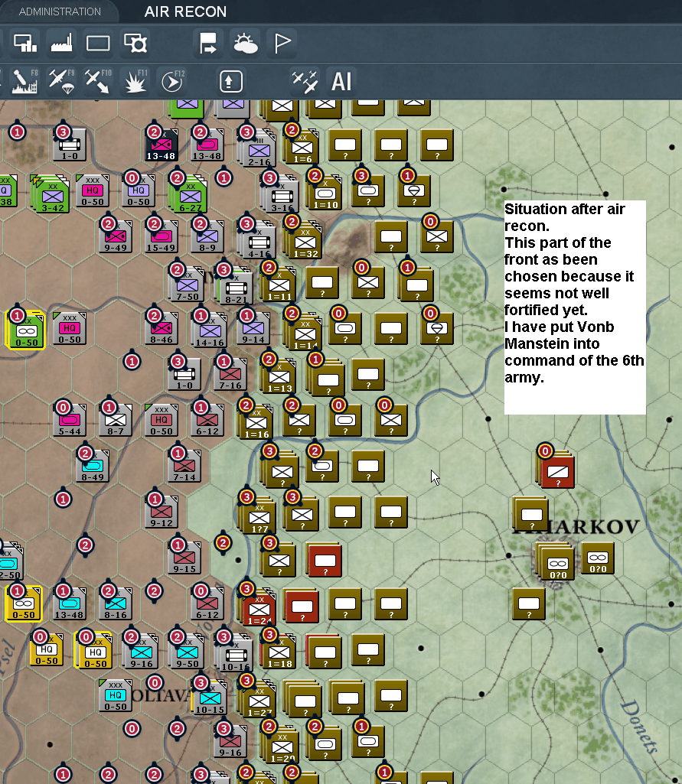Select the purple 2-16 infantry stack
Image resolution: width=682 pixels, height=784 pixels.
point(257,148)
